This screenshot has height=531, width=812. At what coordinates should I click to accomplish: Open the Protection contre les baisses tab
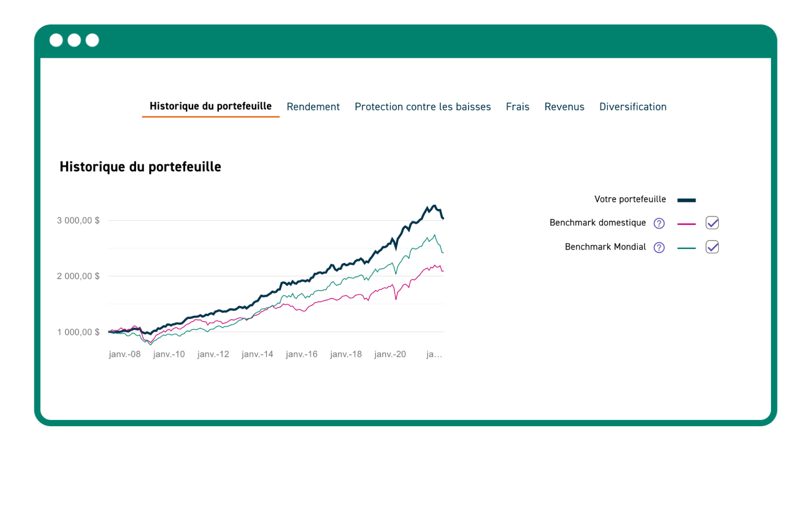tap(423, 107)
